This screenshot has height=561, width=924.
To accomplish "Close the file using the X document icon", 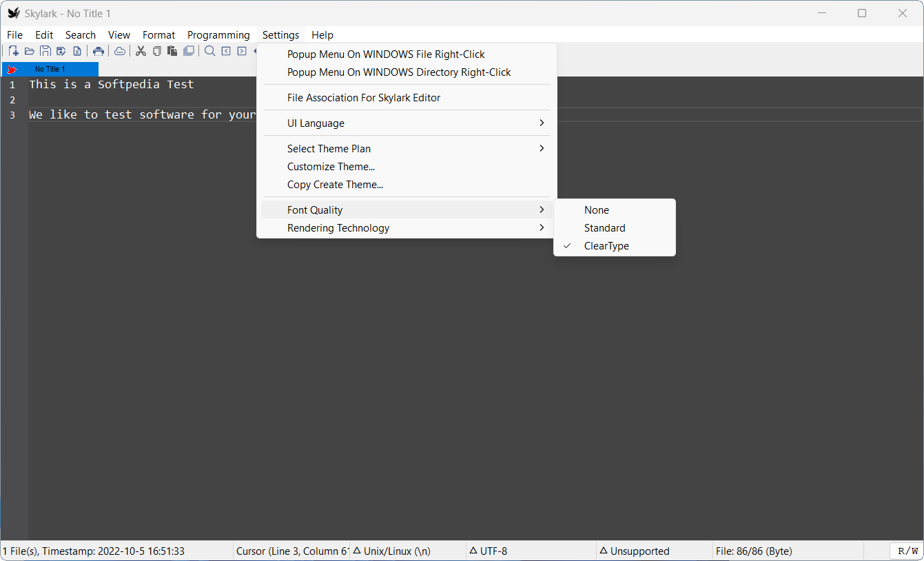I will 77,51.
